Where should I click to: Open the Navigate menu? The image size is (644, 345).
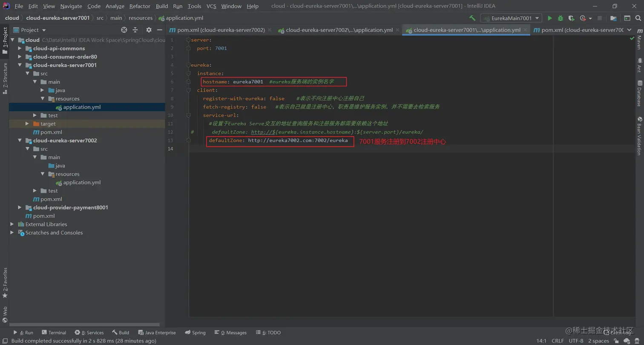point(71,6)
